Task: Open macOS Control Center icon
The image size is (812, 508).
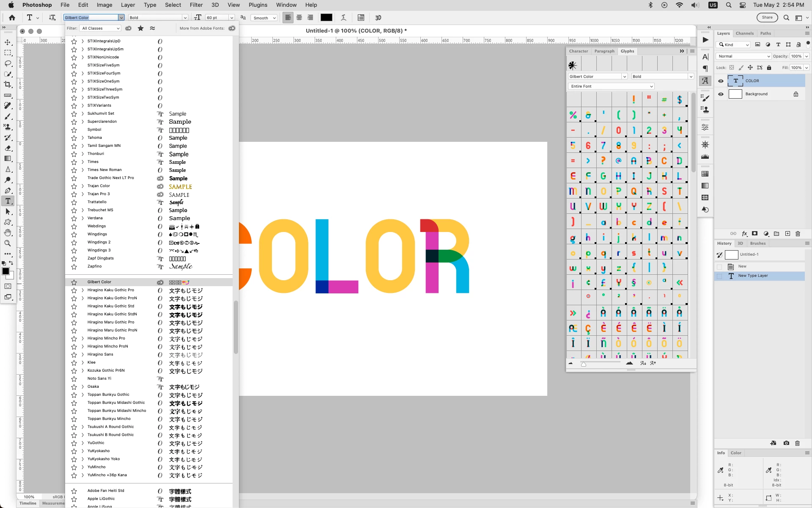Action: point(743,5)
